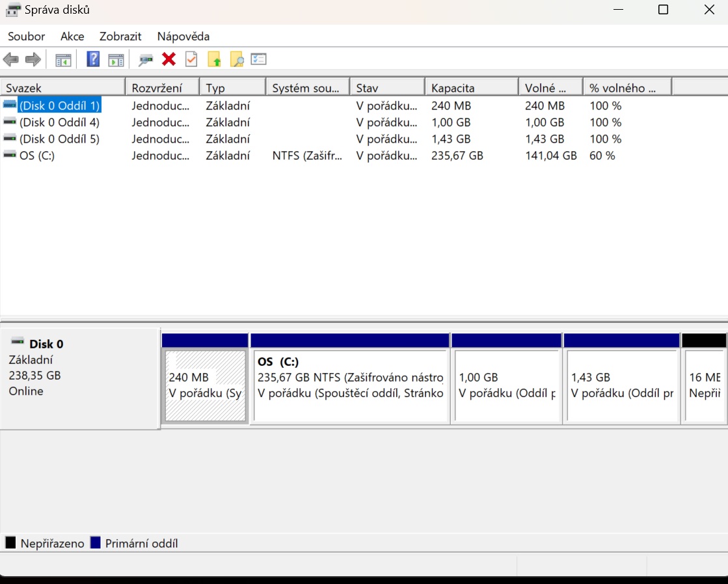Sort volumes by the Kapacita column header

click(x=471, y=88)
